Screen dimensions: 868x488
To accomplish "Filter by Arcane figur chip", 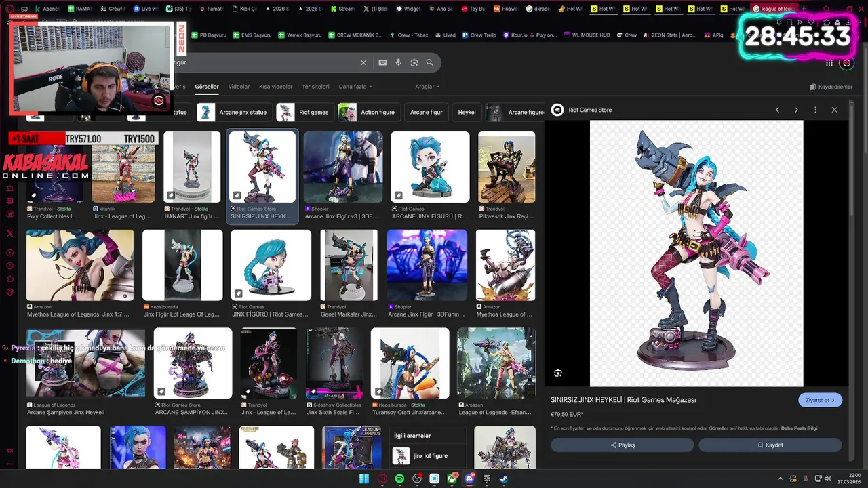I will 427,113.
